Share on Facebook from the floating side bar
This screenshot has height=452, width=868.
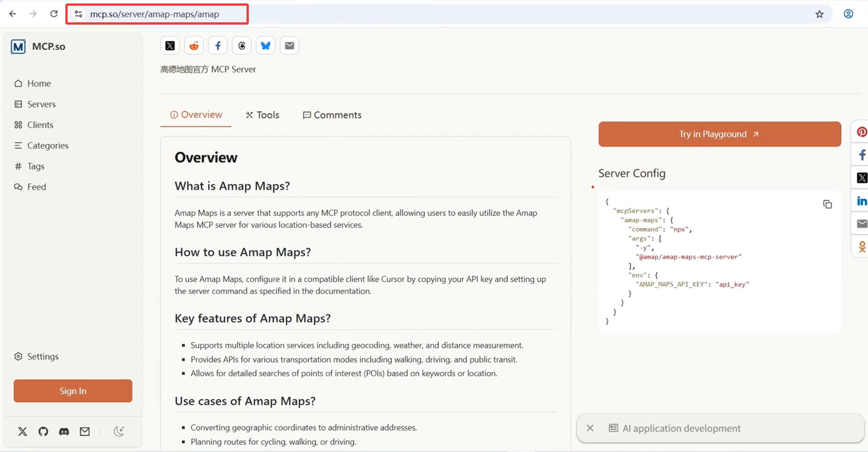coord(862,155)
